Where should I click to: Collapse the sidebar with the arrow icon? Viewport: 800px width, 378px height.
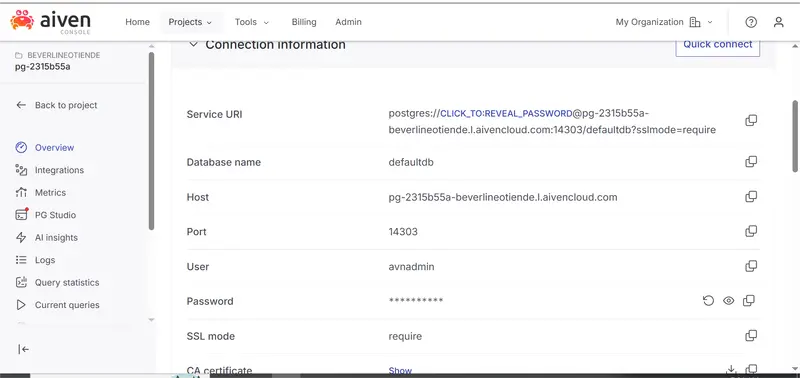(x=23, y=349)
